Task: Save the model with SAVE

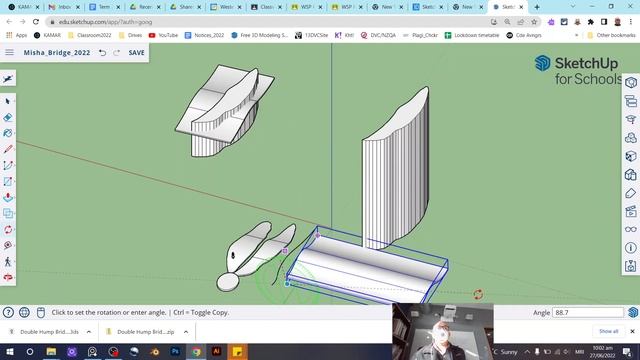Action: (x=136, y=53)
